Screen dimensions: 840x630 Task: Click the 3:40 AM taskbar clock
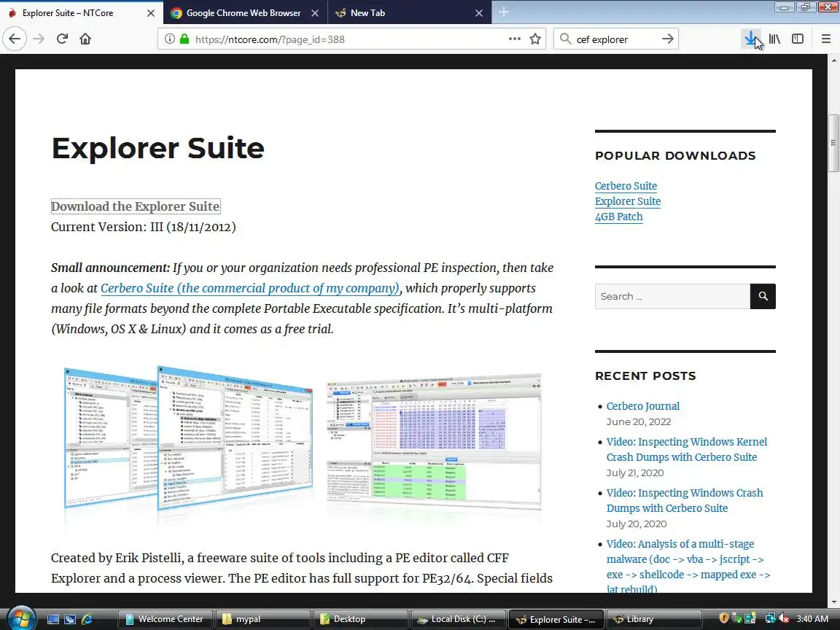click(812, 619)
